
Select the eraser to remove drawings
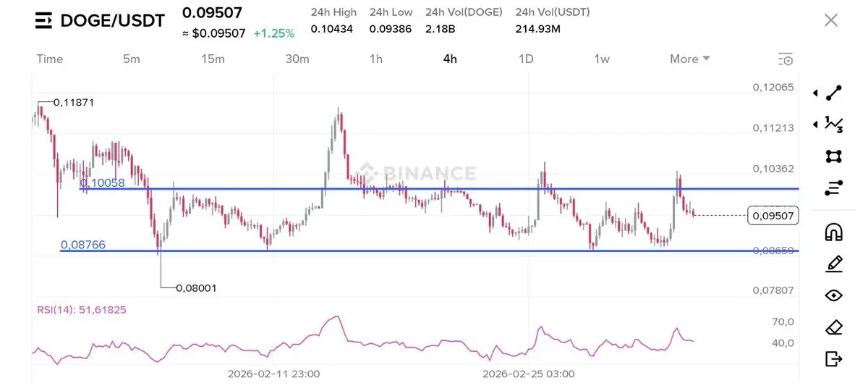[x=834, y=327]
